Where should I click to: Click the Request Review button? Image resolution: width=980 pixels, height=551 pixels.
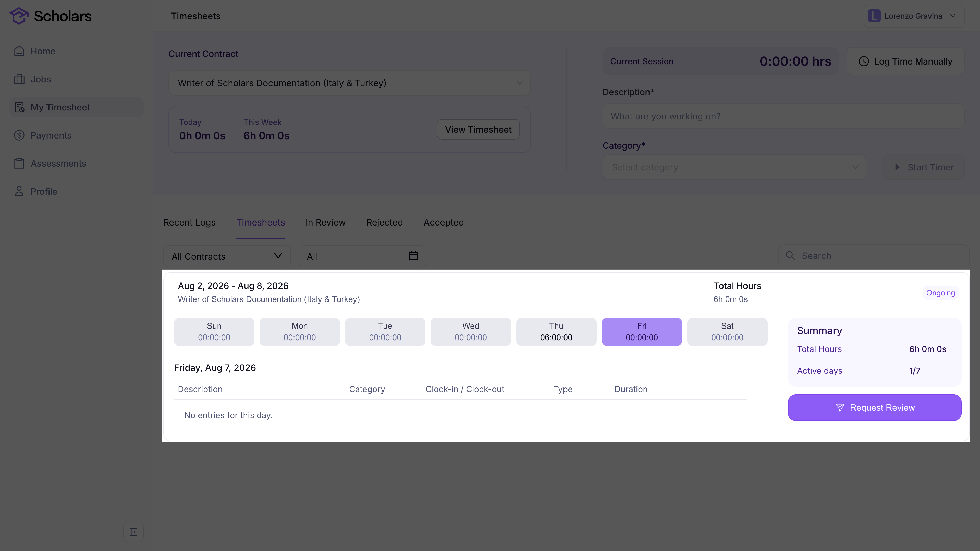875,408
